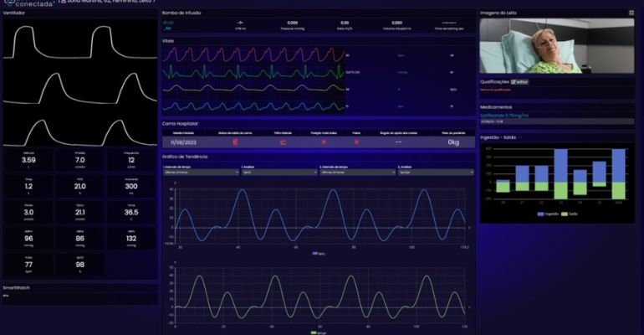Click the red side rail icon

pos(283,142)
